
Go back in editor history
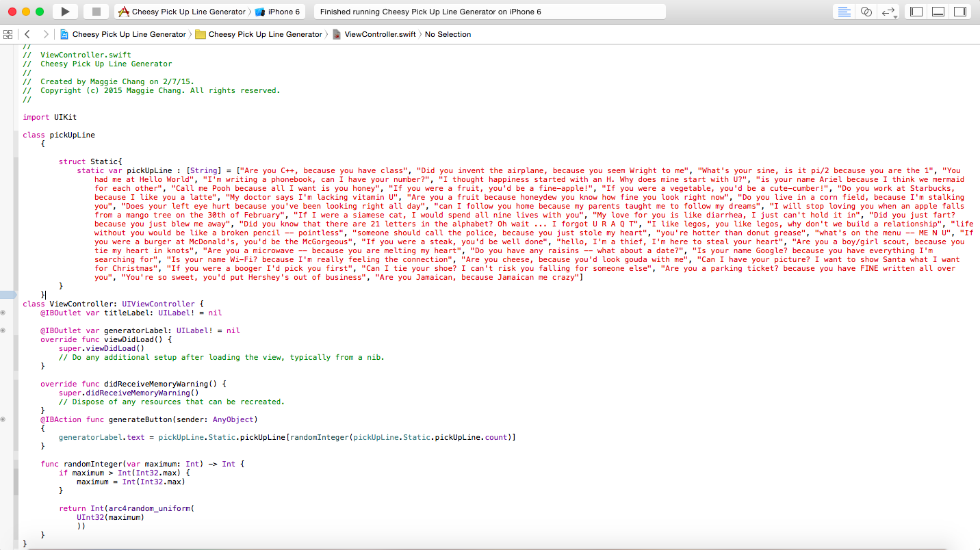(27, 34)
